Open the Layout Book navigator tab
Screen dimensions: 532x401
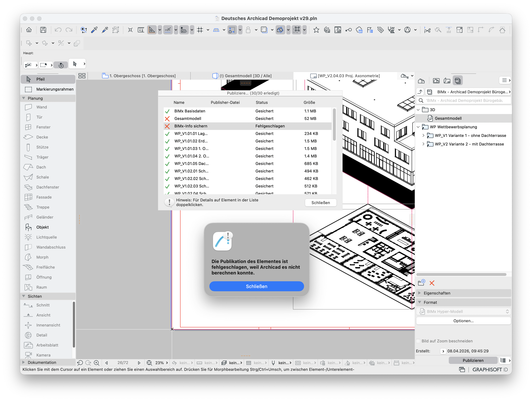(x=447, y=81)
